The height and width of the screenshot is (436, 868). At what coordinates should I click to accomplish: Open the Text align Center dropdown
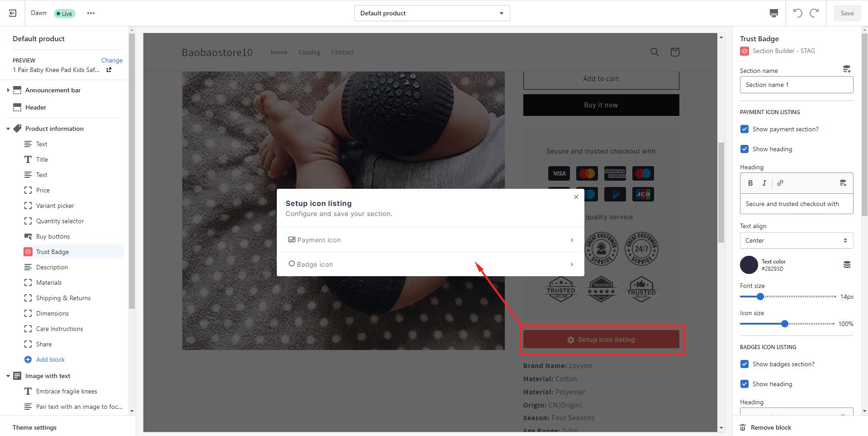[x=797, y=240]
